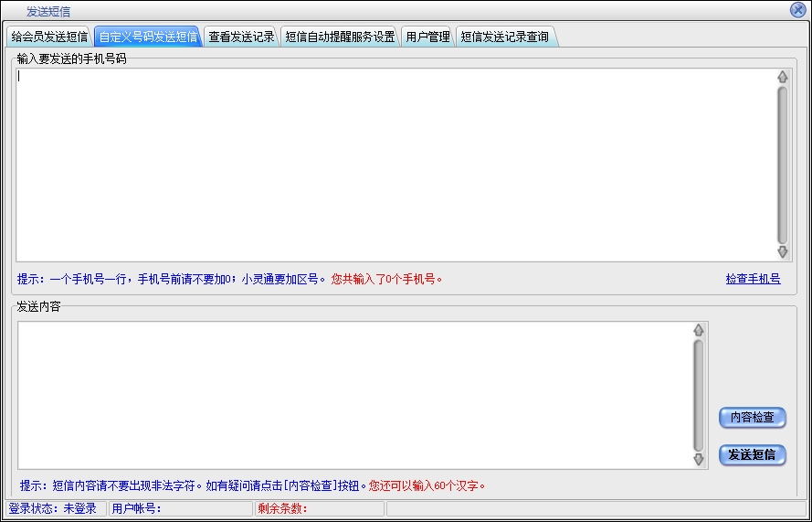This screenshot has height=522, width=812.
Task: Click the 发送内容 message text area
Action: [x=352, y=395]
